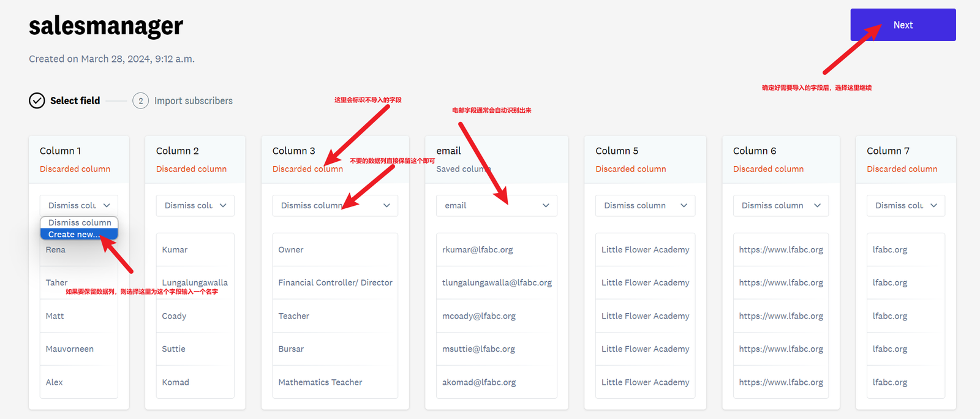
Task: Click Column 6 dropdown chevron
Action: tap(817, 206)
